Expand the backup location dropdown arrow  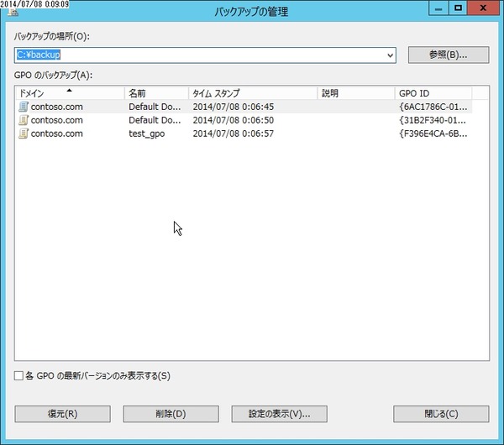pyautogui.click(x=390, y=55)
